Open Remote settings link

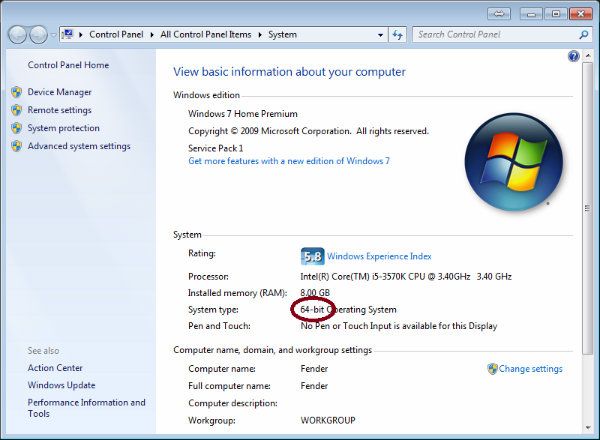(59, 110)
